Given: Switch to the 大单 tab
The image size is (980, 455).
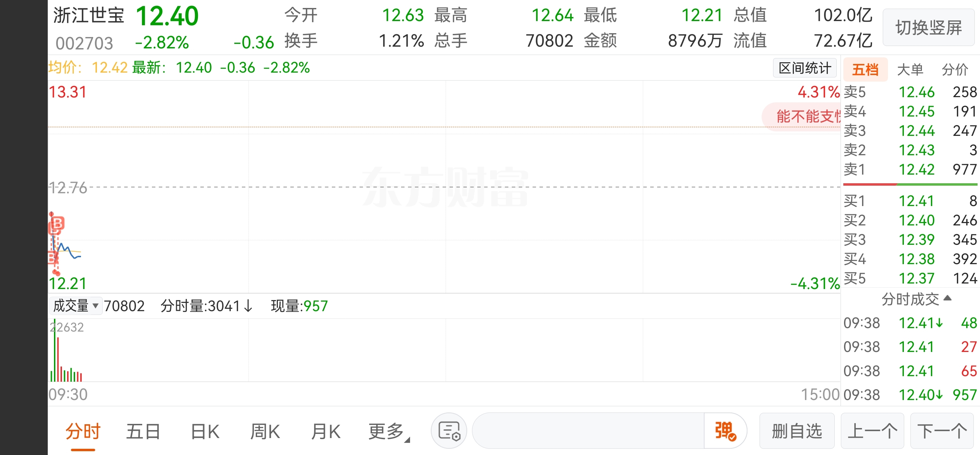Looking at the screenshot, I should click(910, 69).
